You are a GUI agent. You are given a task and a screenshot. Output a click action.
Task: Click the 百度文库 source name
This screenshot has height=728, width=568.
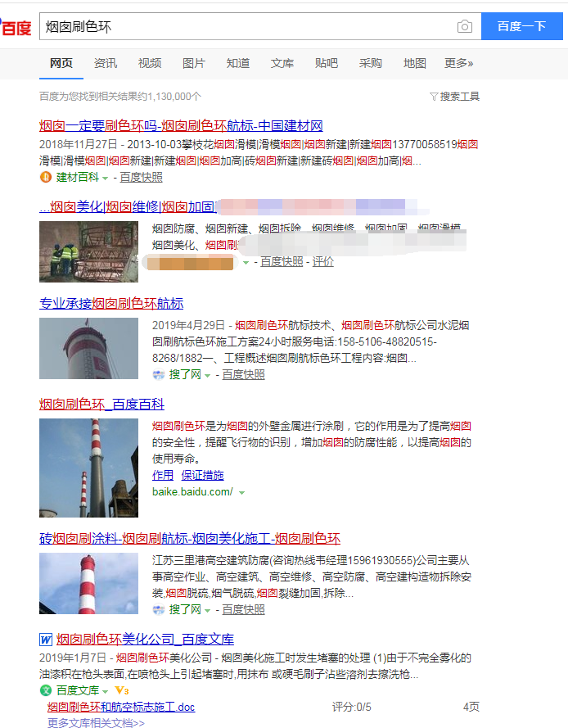pos(78,690)
